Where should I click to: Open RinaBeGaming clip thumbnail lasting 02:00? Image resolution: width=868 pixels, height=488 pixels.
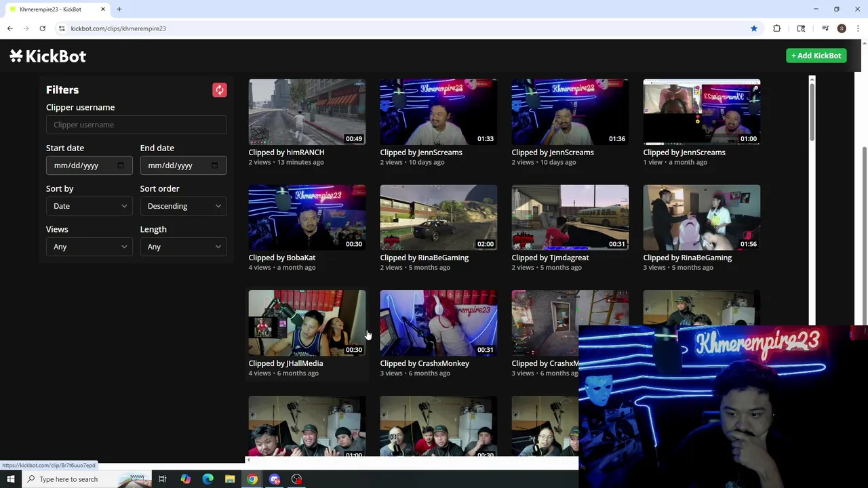(x=439, y=218)
